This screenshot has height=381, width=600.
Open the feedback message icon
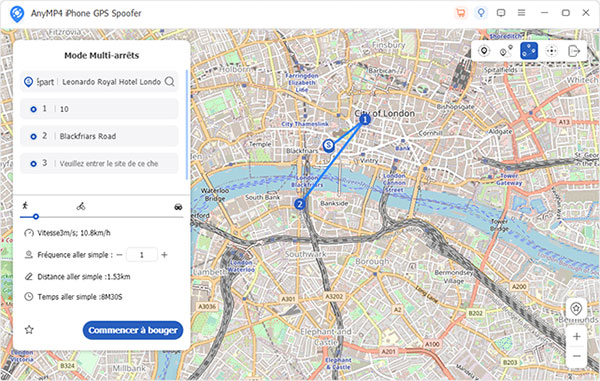[501, 13]
